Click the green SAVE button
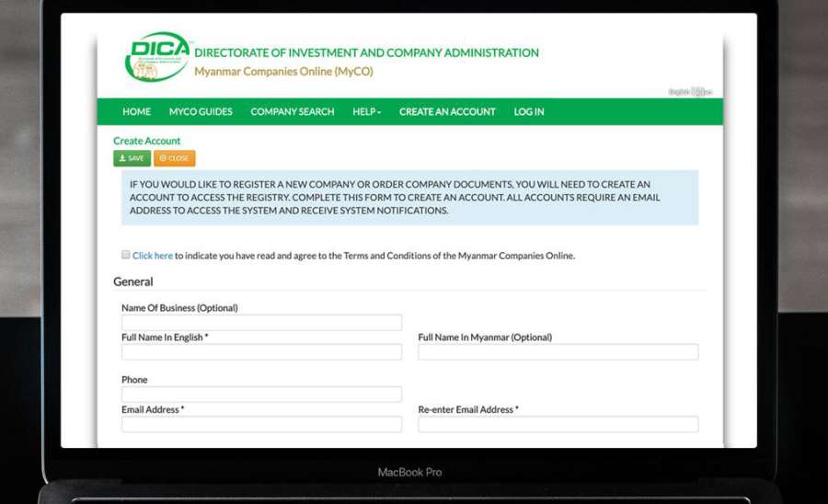Image resolution: width=828 pixels, height=504 pixels. click(132, 158)
